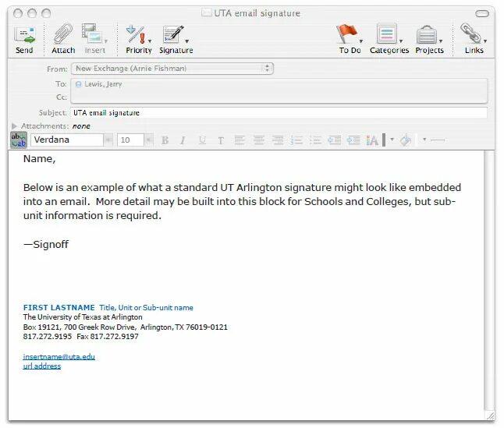Viewport: 504px width, 428px height.
Task: Open the From account dropdown
Action: coord(172,69)
